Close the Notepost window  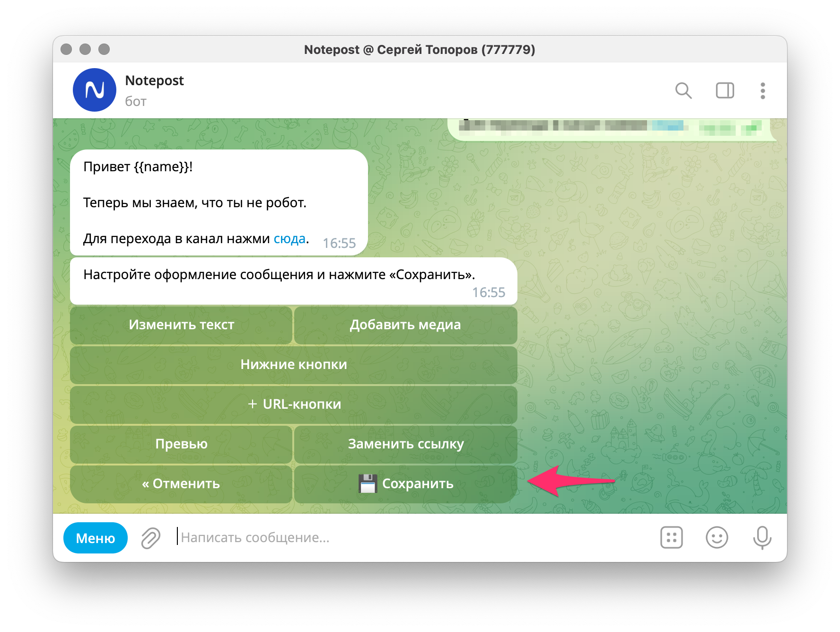pyautogui.click(x=66, y=49)
